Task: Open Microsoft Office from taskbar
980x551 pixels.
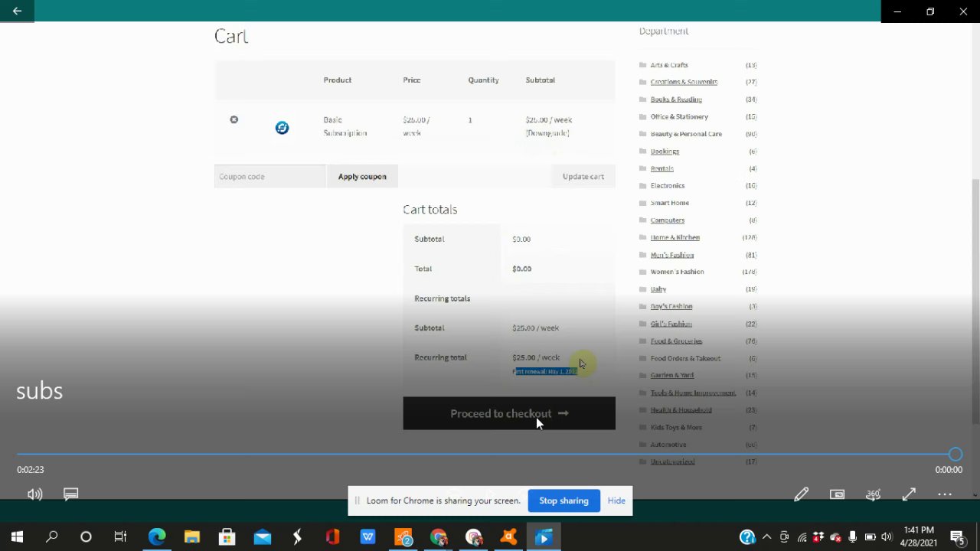Action: click(x=332, y=537)
